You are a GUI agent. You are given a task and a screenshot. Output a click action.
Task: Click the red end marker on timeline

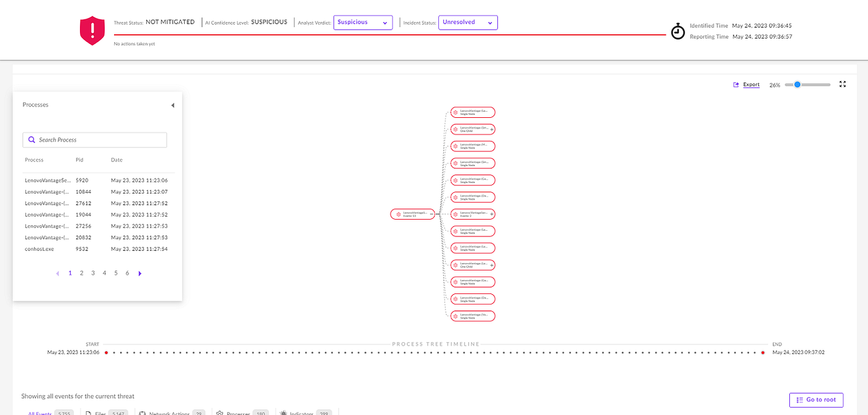tap(763, 352)
